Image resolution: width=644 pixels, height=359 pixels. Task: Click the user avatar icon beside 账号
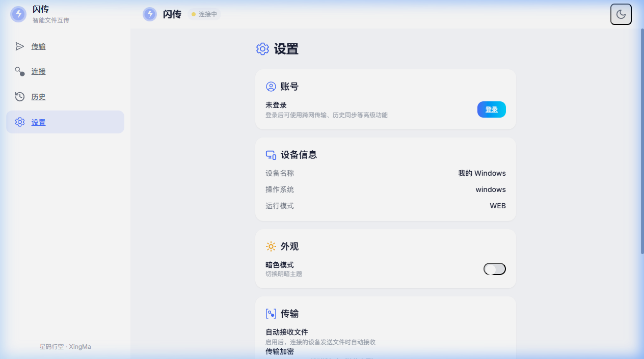click(271, 87)
